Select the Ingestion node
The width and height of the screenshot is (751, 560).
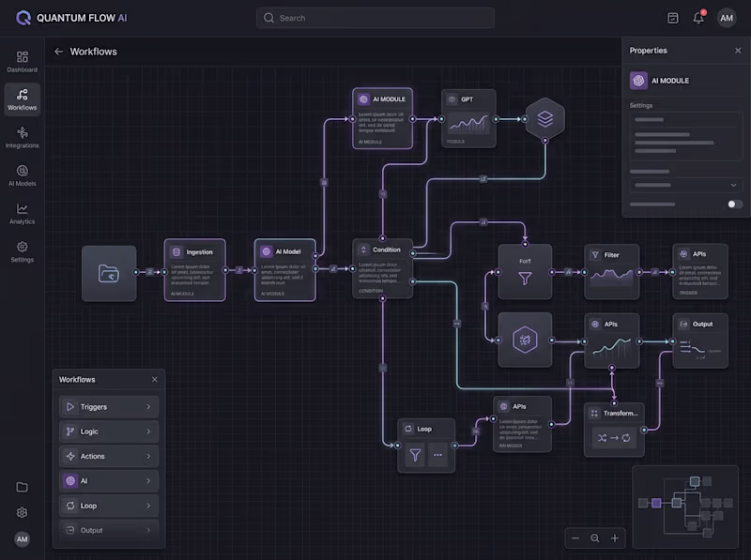[194, 270]
